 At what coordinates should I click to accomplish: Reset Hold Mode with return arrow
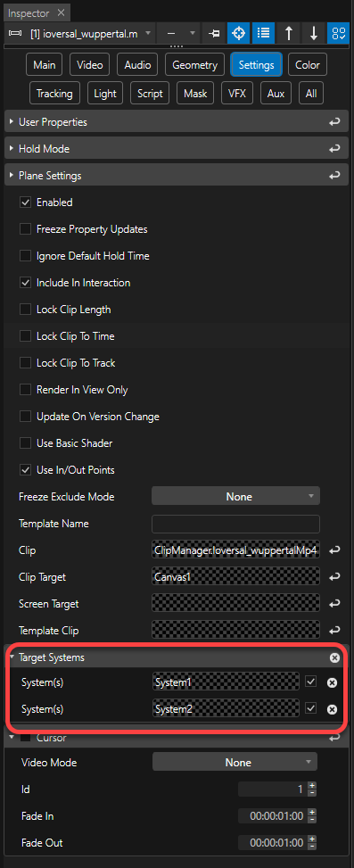click(334, 148)
